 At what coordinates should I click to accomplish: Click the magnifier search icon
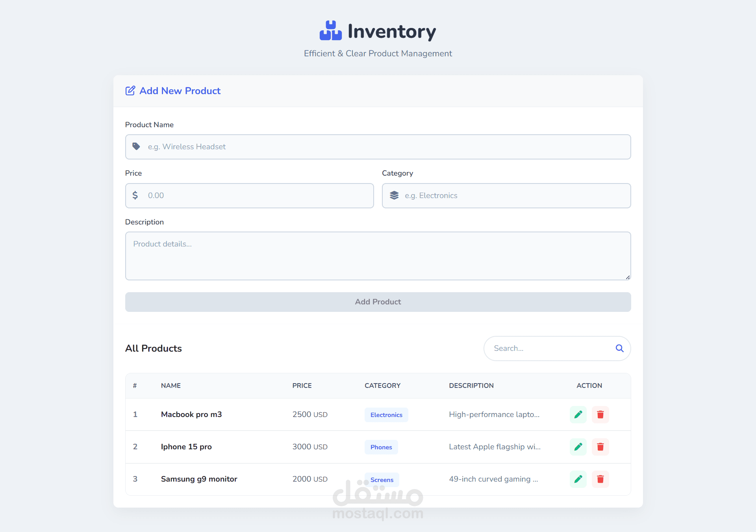619,348
